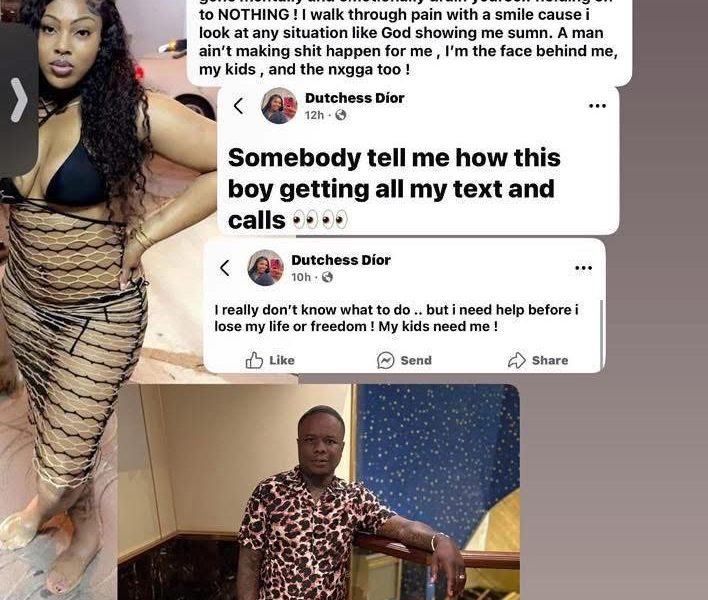Image resolution: width=708 pixels, height=600 pixels.
Task: Go back using arrow on 10h post
Action: coord(224,268)
